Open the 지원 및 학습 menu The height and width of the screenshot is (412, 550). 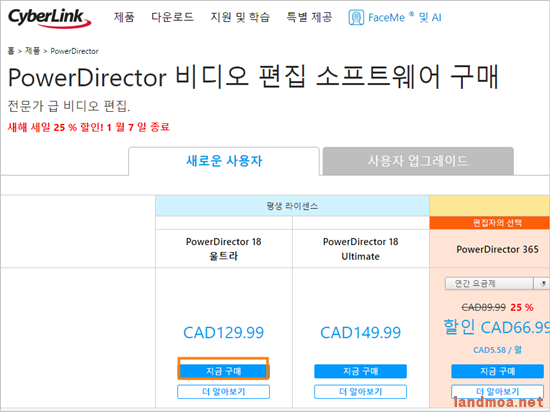pos(240,17)
